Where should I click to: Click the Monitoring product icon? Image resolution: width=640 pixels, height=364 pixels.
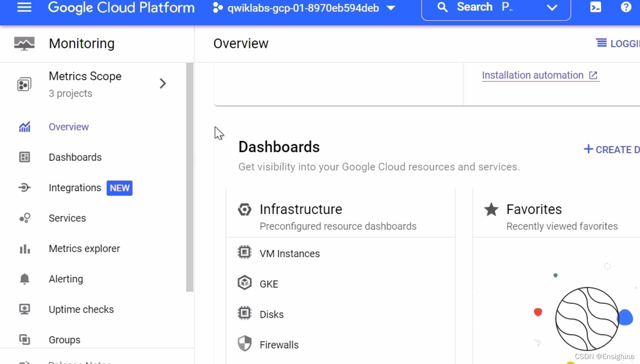tap(24, 43)
